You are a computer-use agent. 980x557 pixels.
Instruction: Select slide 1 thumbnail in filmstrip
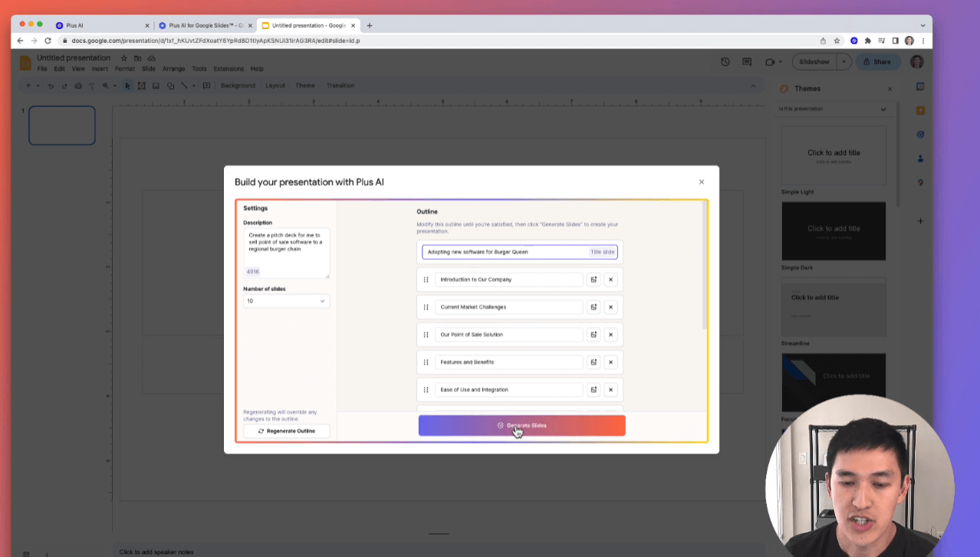coord(62,126)
